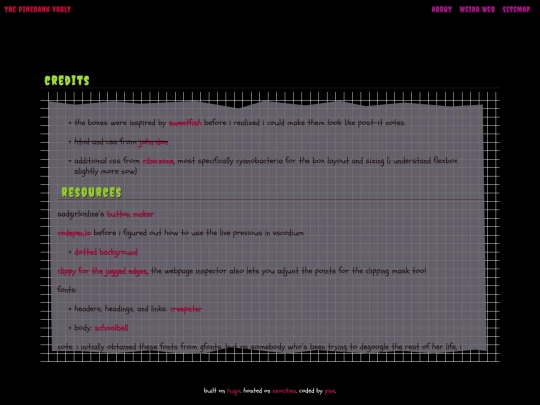Screen dimensions: 540x405
Task: Click the 'headers, headings, and links:' text
Action: tap(121, 309)
